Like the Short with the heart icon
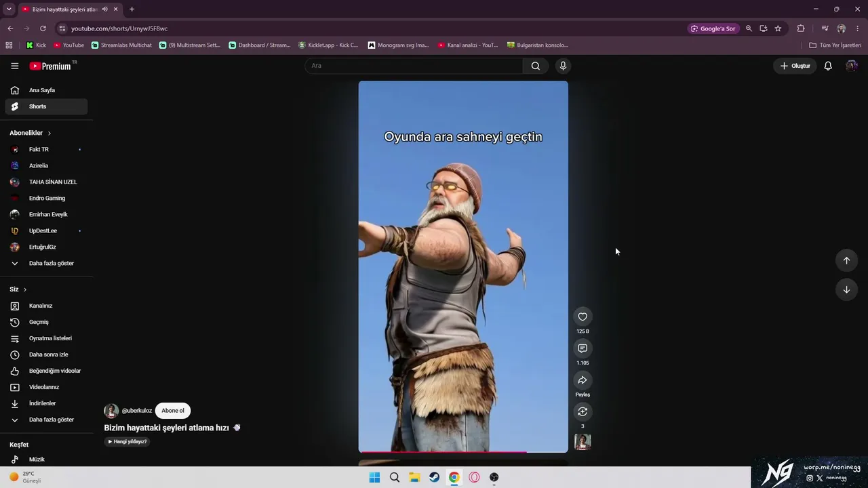 pyautogui.click(x=583, y=317)
